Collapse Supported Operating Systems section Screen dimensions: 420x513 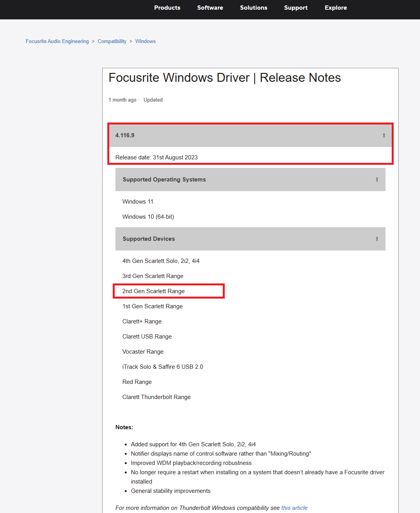(250, 180)
